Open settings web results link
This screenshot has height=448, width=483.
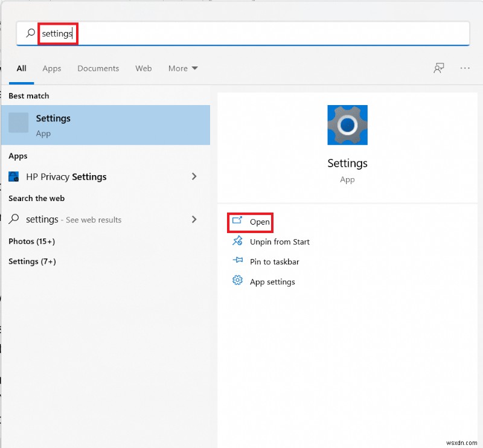pos(78,219)
